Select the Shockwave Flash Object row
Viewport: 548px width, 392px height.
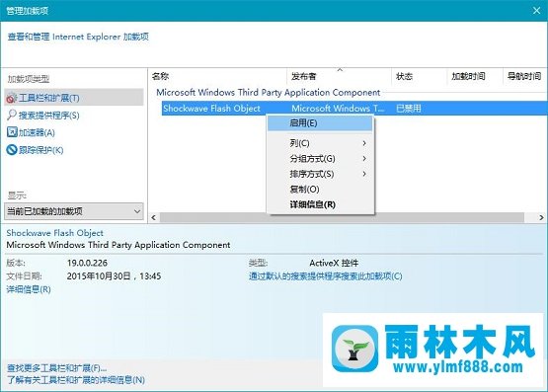point(354,109)
